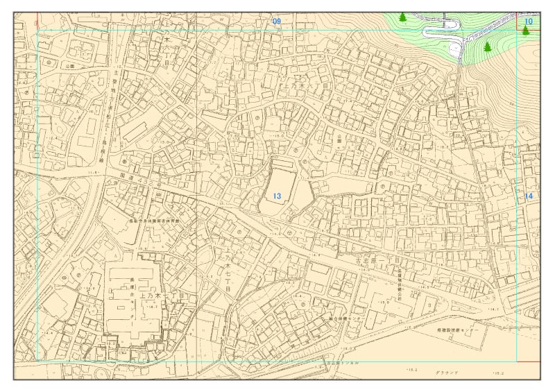The image size is (555, 392).
Task: Open adjacent map sheet number 10
Action: pos(529,22)
